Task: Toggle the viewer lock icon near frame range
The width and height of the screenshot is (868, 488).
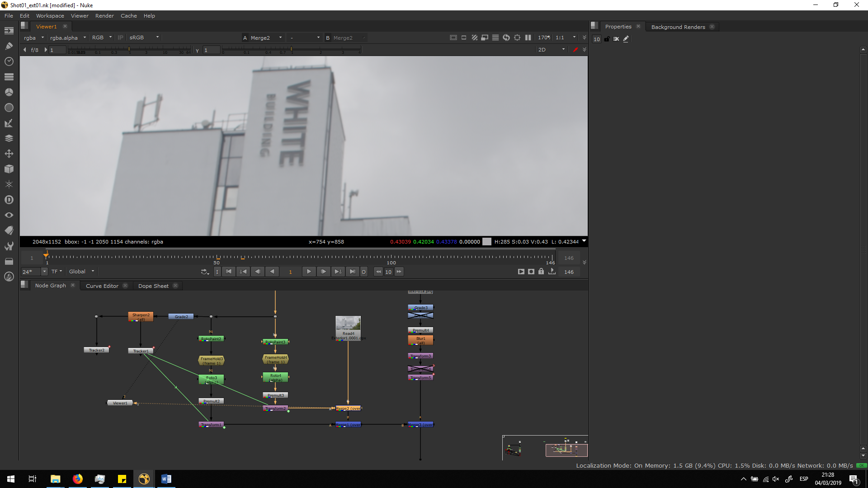Action: [541, 272]
